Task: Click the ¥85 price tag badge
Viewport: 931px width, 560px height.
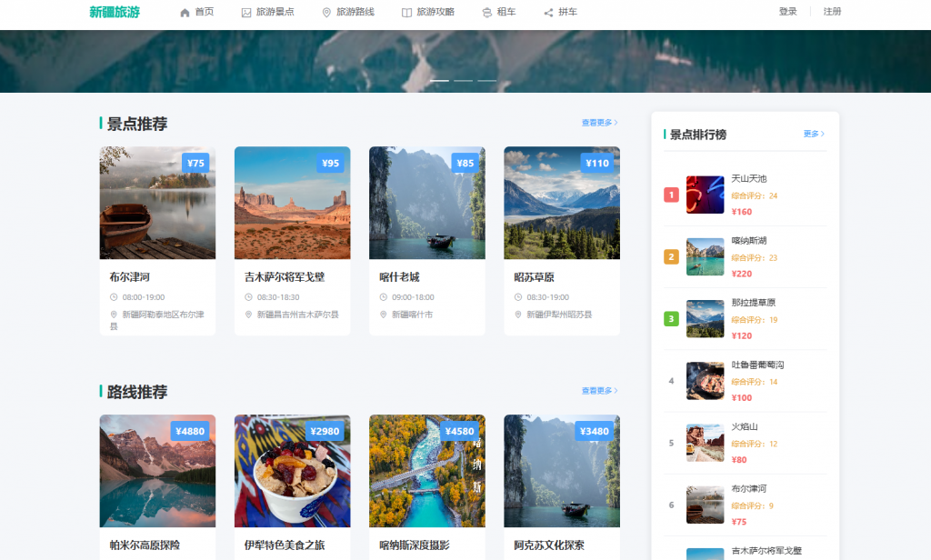Action: (x=465, y=163)
